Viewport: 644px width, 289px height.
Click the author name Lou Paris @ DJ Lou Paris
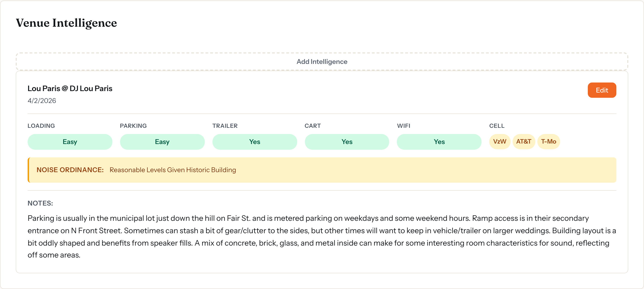coord(70,88)
